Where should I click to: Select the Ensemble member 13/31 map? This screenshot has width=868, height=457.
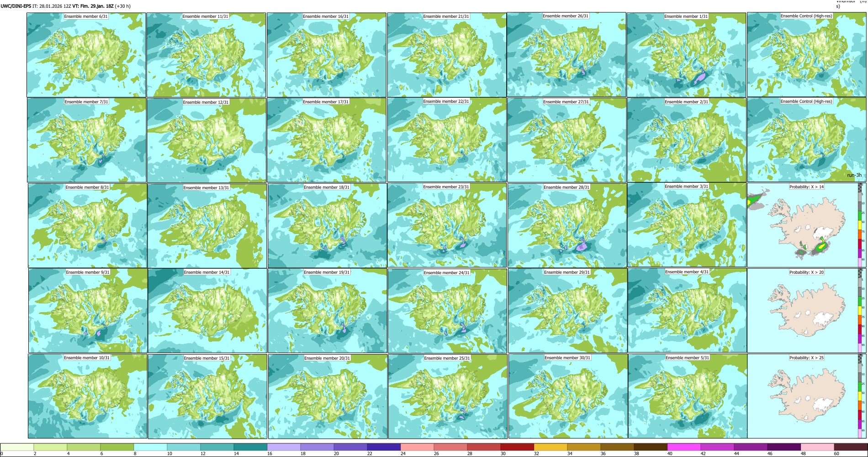point(207,225)
